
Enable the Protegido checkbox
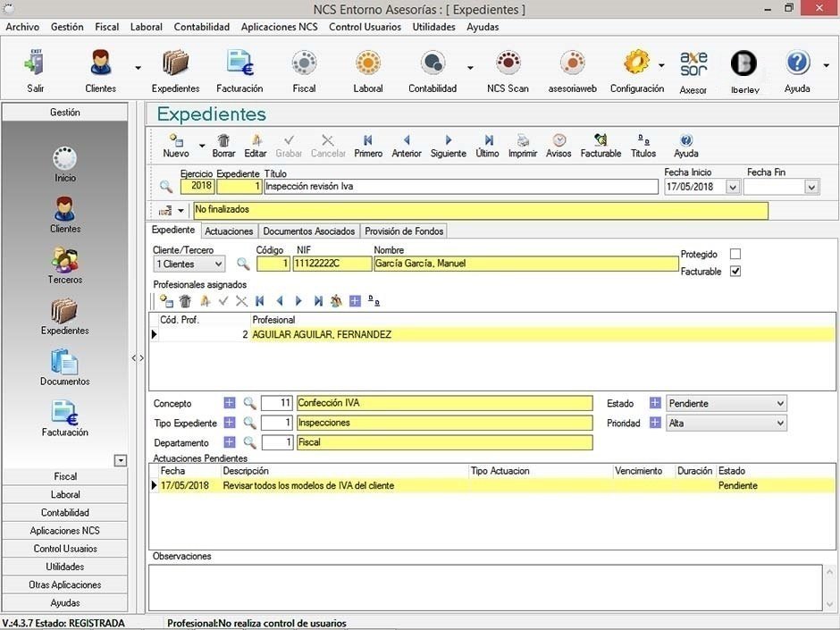[735, 255]
